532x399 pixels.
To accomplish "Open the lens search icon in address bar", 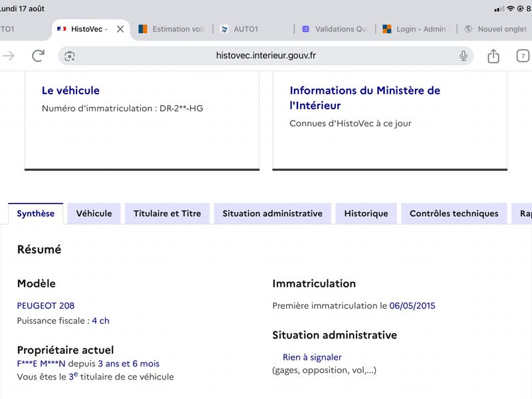I will pos(70,56).
